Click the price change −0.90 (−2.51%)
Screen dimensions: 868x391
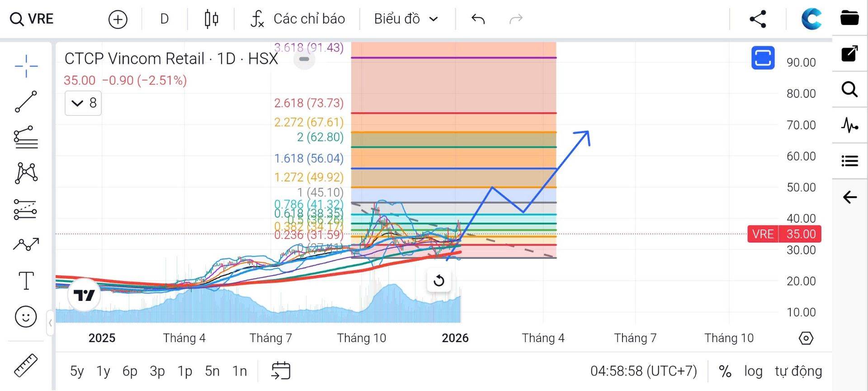click(x=144, y=81)
